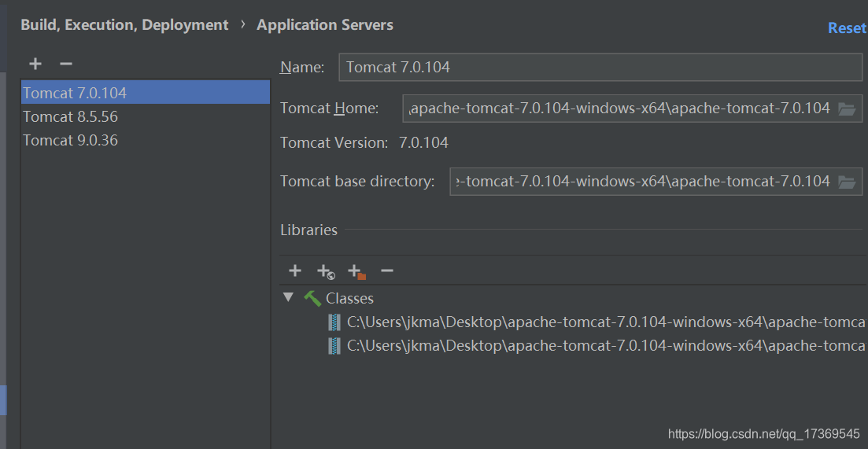Click the Classes hammer icon

coord(312,299)
